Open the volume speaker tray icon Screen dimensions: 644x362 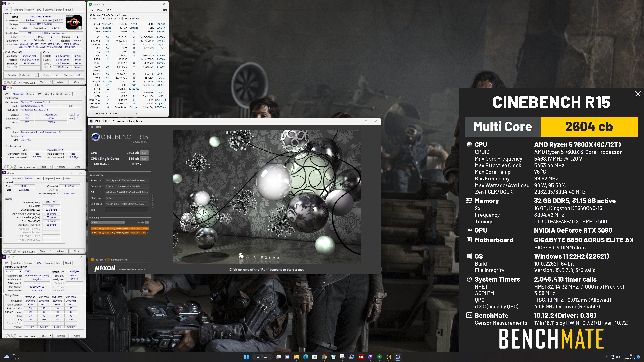618,357
